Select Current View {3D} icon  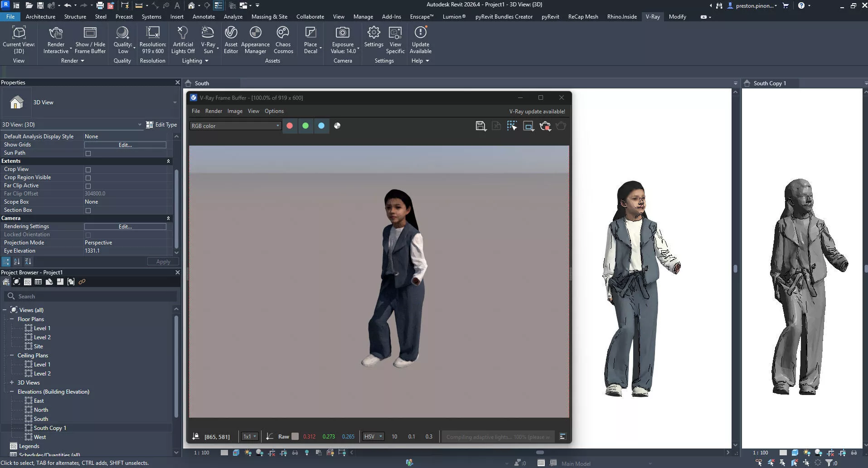pyautogui.click(x=19, y=33)
